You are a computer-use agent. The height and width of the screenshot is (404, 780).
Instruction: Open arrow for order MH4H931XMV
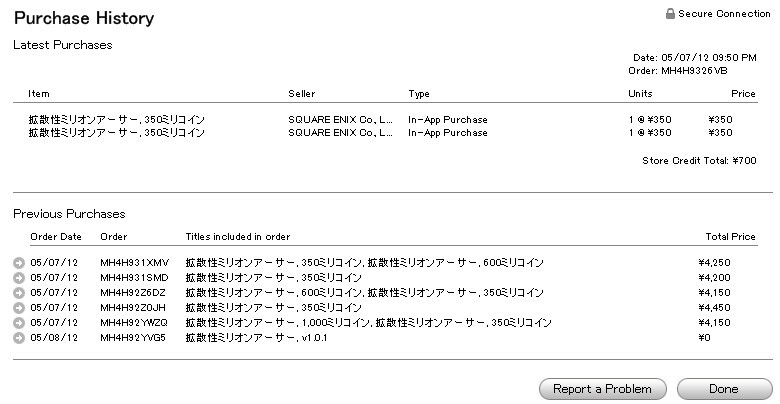point(19,263)
